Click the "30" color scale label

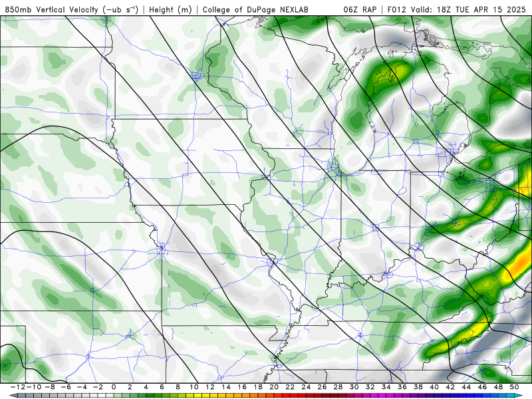354,387
